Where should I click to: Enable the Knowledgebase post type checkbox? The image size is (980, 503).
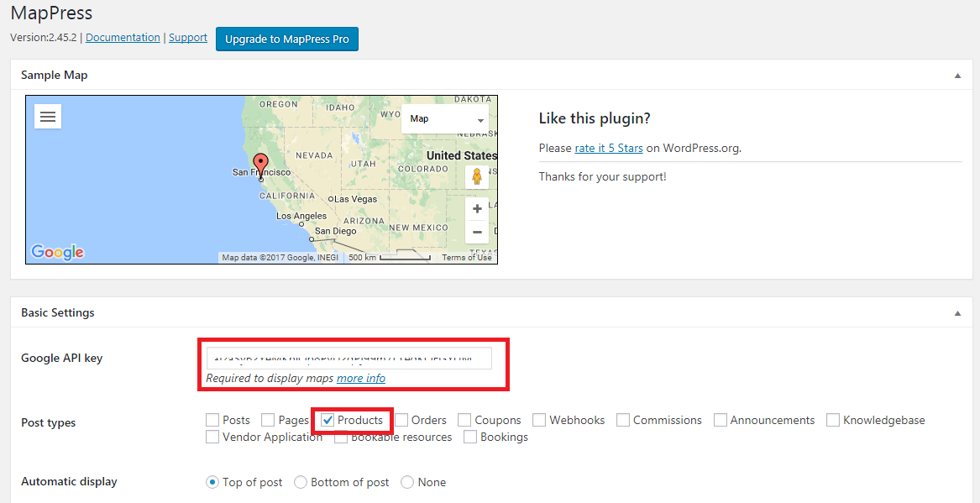click(x=833, y=420)
